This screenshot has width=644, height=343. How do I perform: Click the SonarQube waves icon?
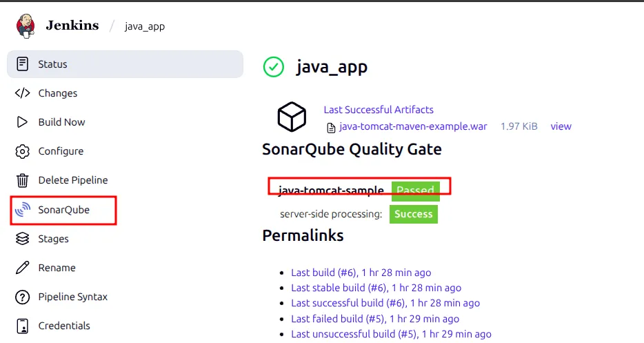23,209
